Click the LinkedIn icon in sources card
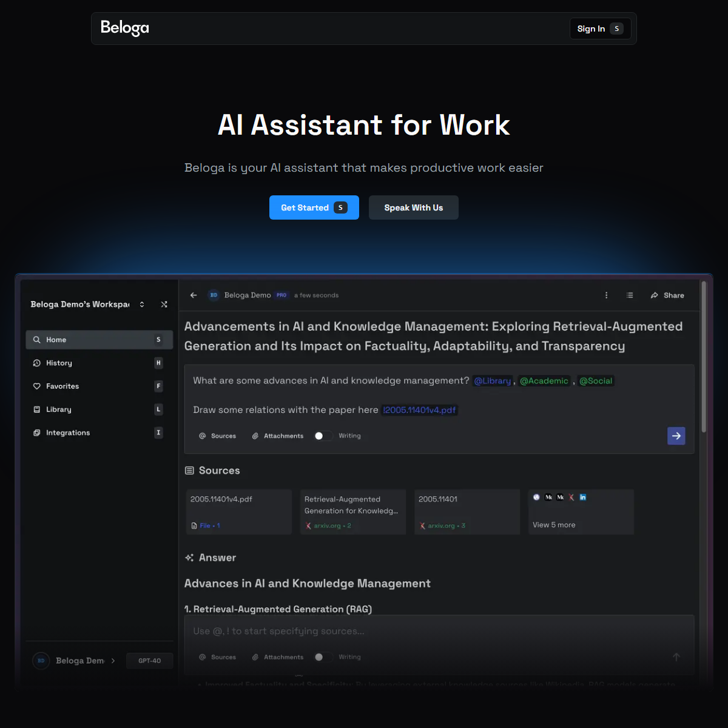The width and height of the screenshot is (728, 728). coord(583,497)
